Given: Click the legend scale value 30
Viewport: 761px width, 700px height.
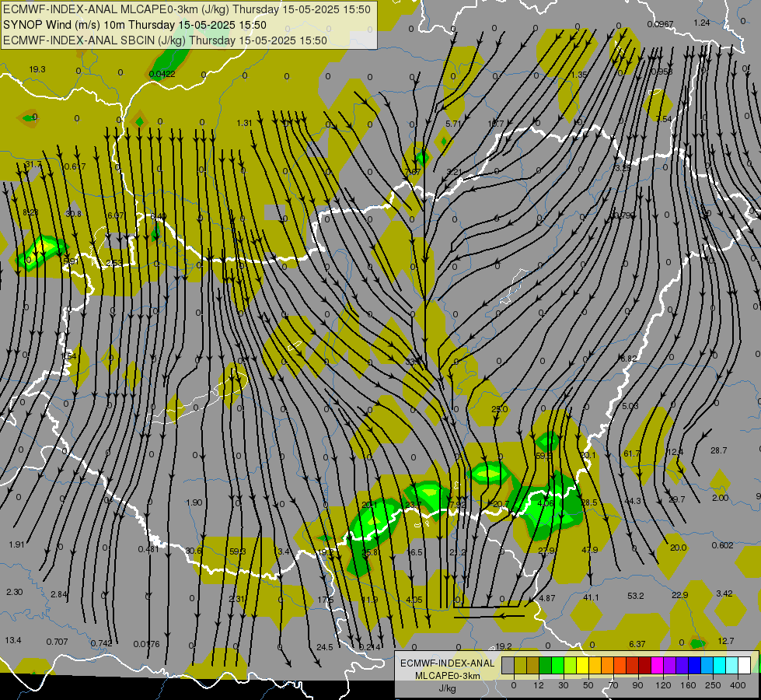Looking at the screenshot, I should [563, 685].
